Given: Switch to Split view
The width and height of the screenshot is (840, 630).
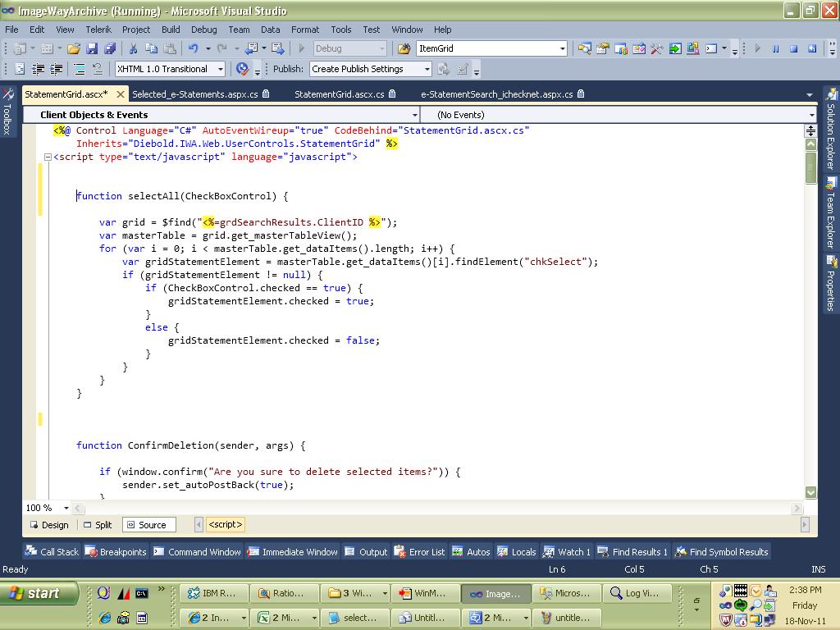Looking at the screenshot, I should [x=98, y=525].
